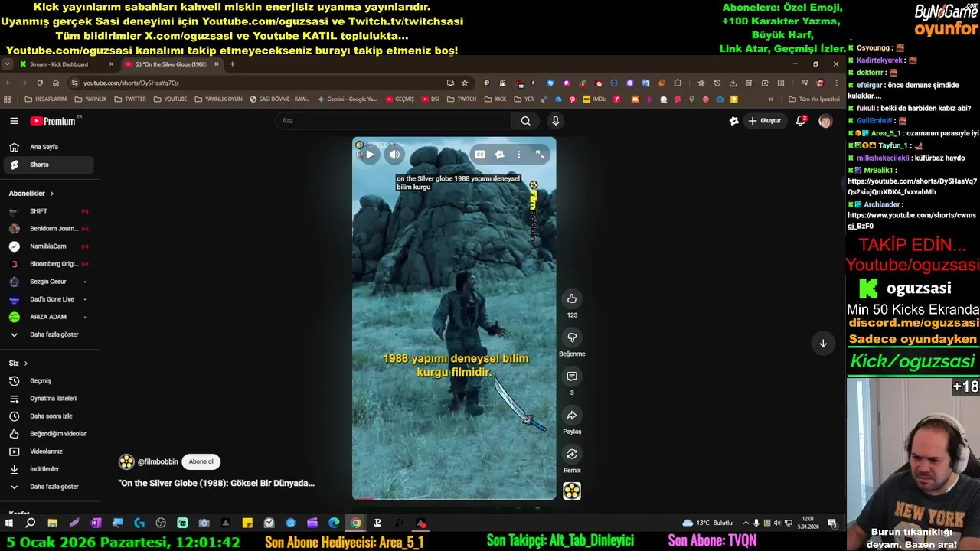Open Gemini bookmark
This screenshot has height=551, width=980.
click(x=347, y=99)
